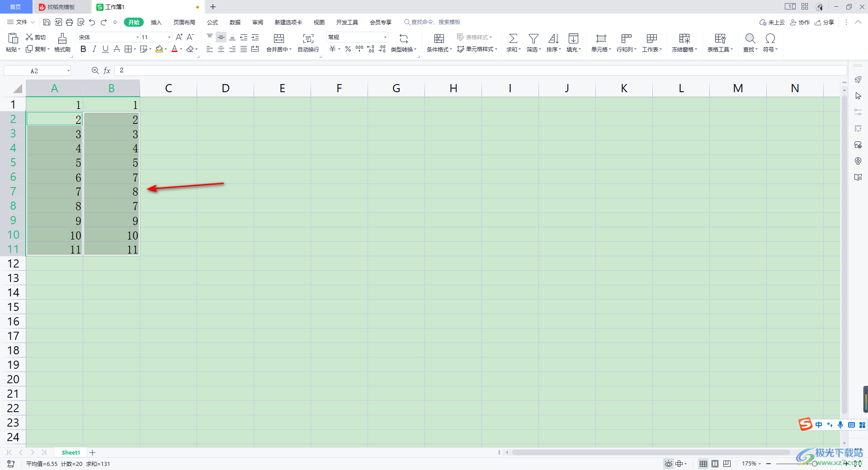Open a new document tab with plus
868x470 pixels.
213,7
